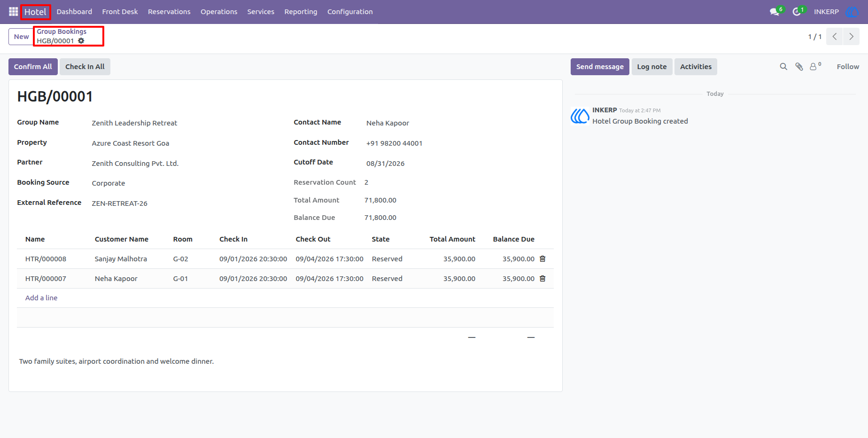Open conversations chat icon with badge 6
The height and width of the screenshot is (438, 868).
(x=775, y=12)
